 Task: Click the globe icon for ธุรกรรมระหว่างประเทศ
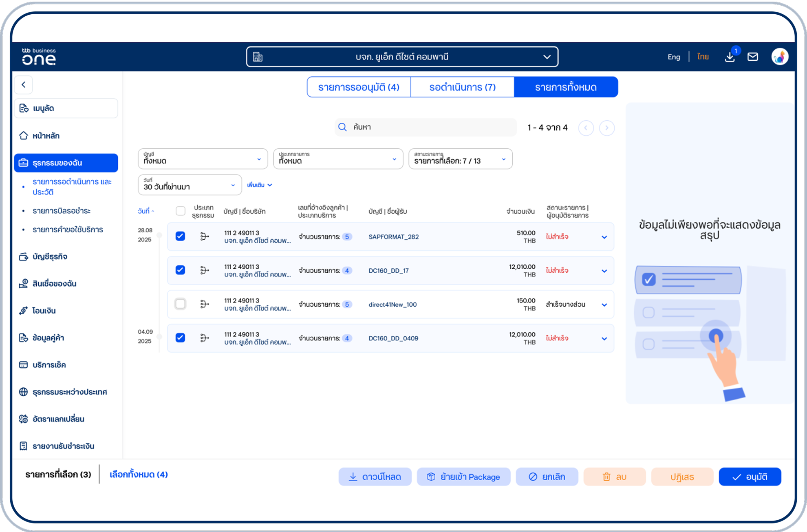point(24,392)
